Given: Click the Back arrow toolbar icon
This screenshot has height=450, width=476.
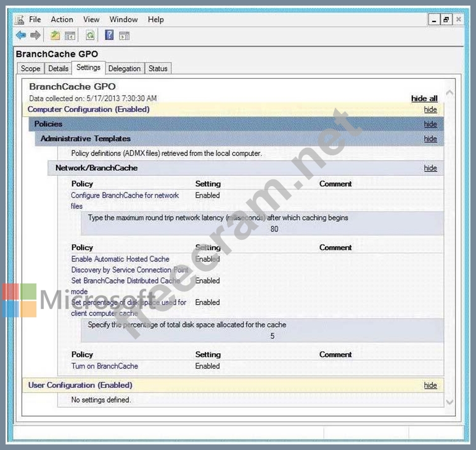Looking at the screenshot, I should point(21,36).
